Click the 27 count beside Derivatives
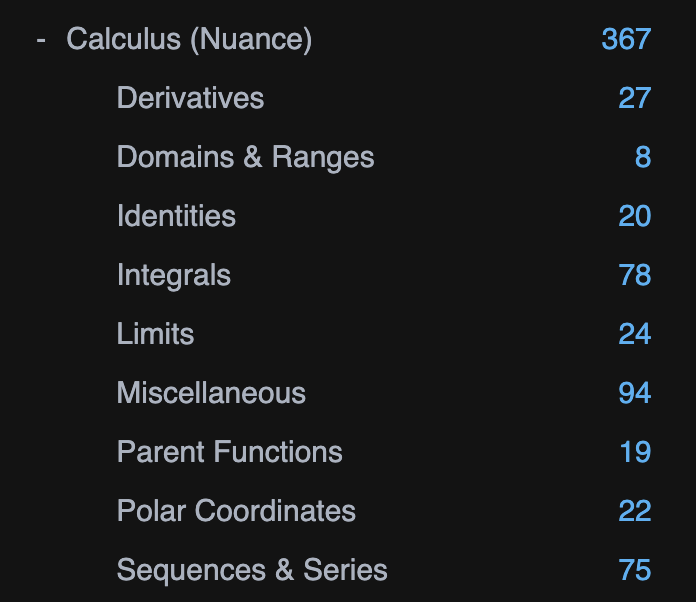The image size is (696, 602). (635, 98)
